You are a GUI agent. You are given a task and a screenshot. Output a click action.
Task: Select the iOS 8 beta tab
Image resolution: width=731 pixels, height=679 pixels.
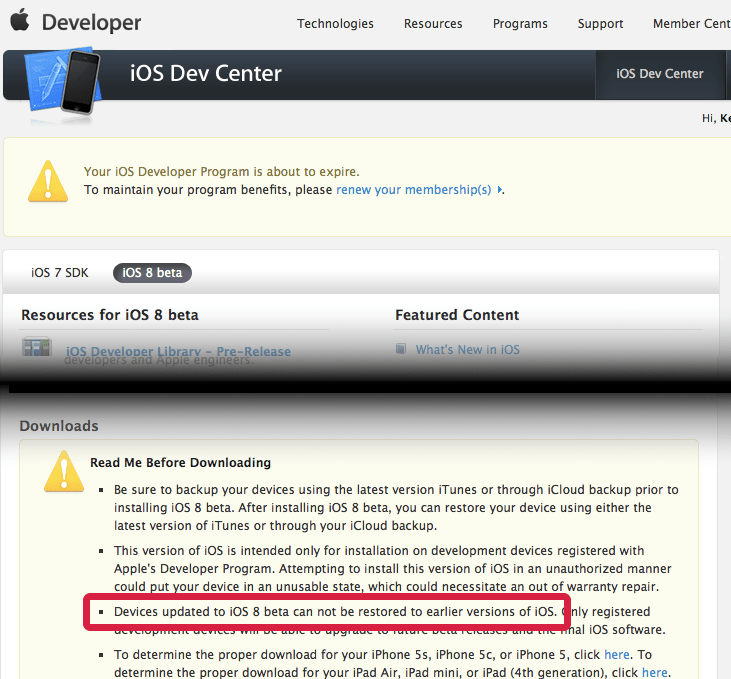[x=152, y=273]
